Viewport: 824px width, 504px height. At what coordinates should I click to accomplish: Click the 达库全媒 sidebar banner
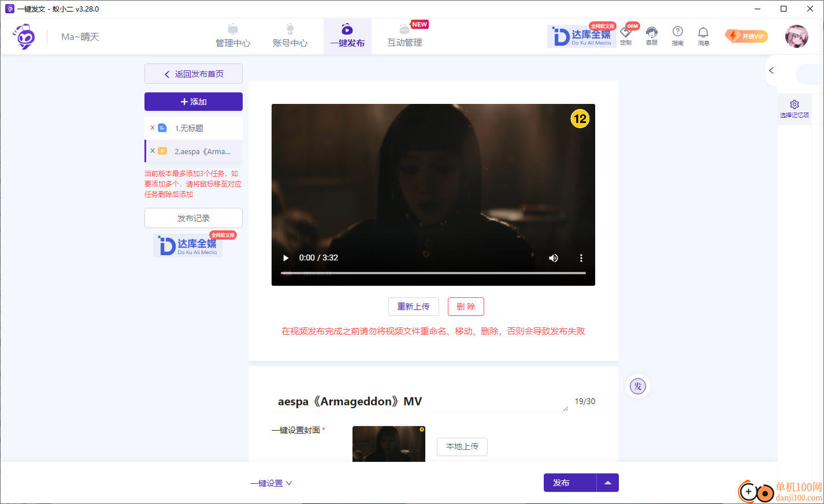pos(188,246)
